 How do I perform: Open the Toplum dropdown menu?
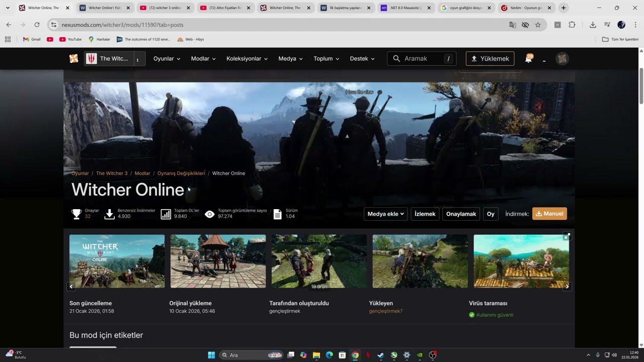tap(327, 59)
